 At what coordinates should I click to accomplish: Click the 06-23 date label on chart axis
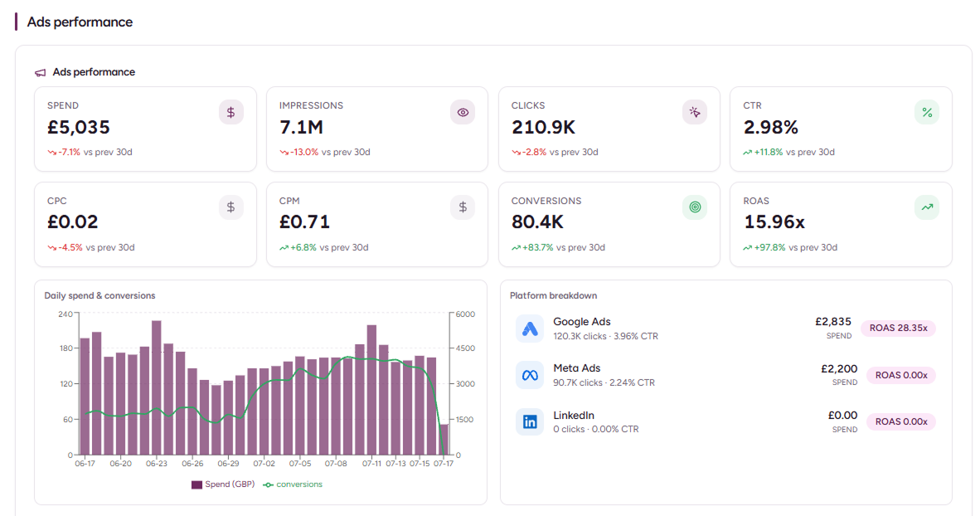156,464
